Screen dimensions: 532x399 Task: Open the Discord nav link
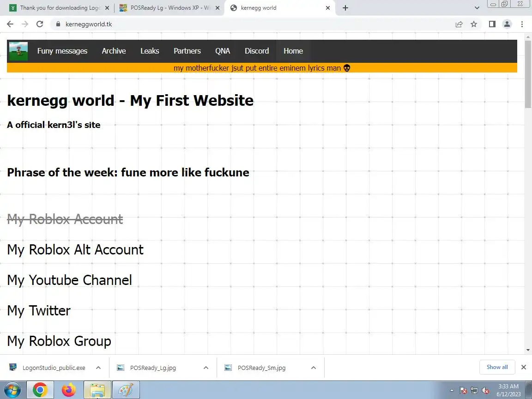coord(257,51)
